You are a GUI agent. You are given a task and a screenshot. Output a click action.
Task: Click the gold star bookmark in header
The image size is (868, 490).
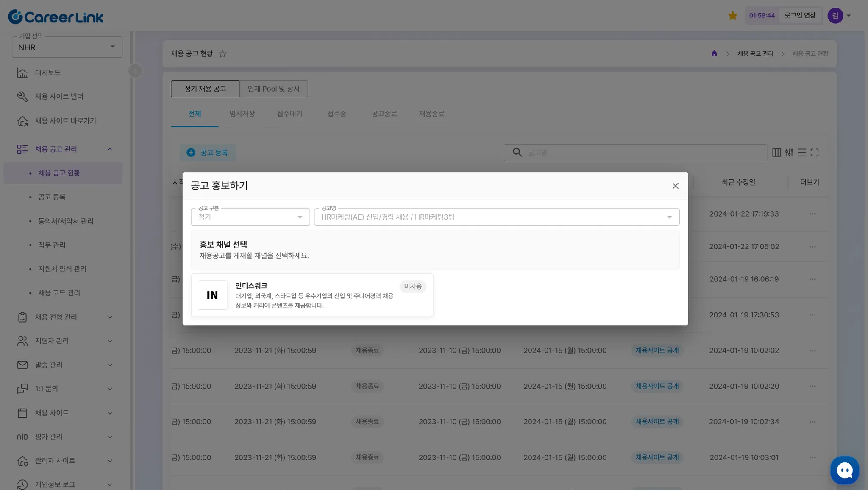pyautogui.click(x=732, y=16)
